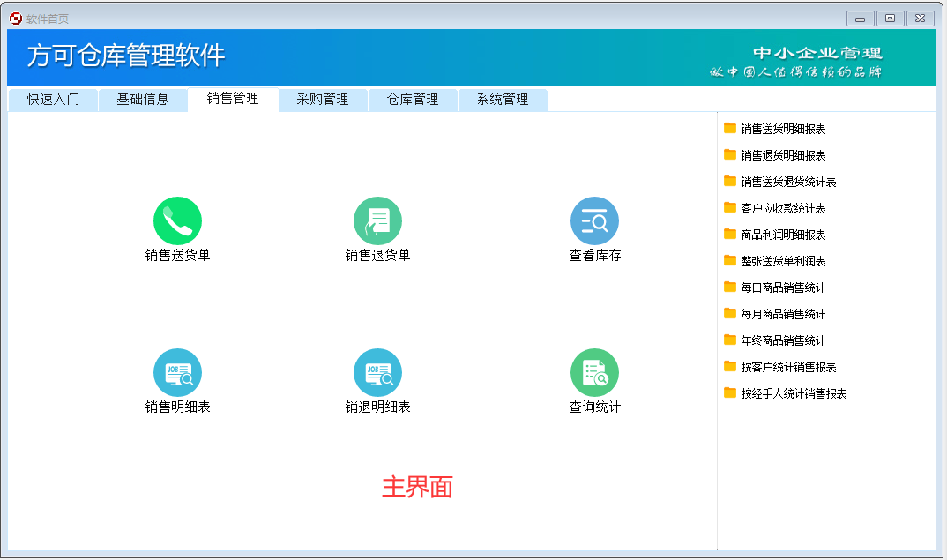This screenshot has width=947, height=560.
Task: Click the folder icon beside 客户应收款统计表
Action: point(730,207)
